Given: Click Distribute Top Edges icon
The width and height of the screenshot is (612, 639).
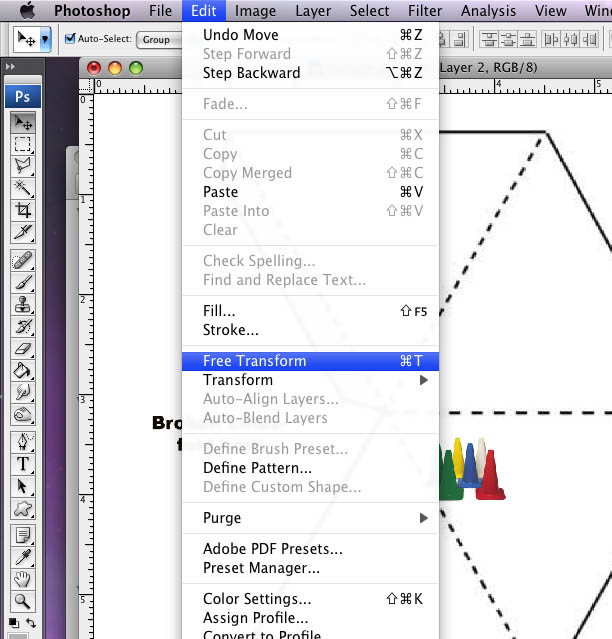Looking at the screenshot, I should (x=489, y=40).
